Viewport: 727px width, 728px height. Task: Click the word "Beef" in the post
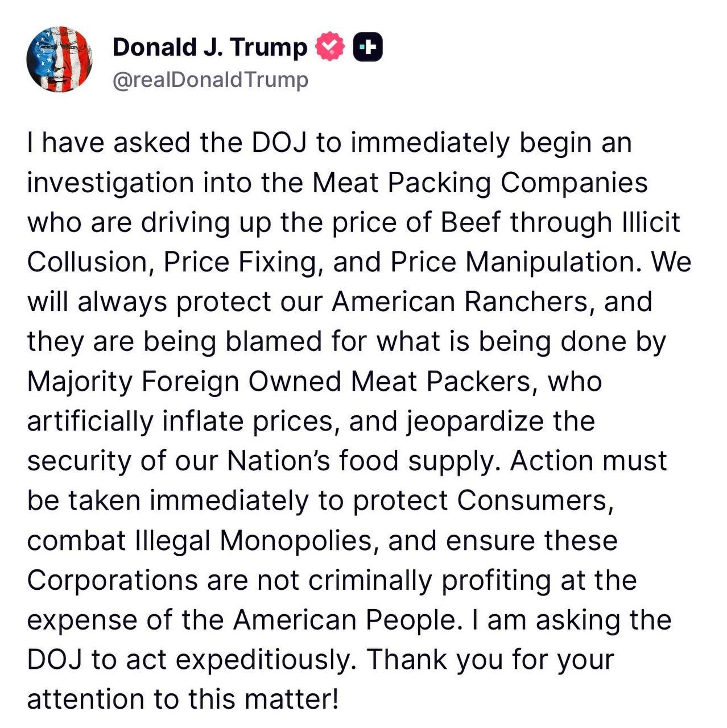[x=470, y=222]
